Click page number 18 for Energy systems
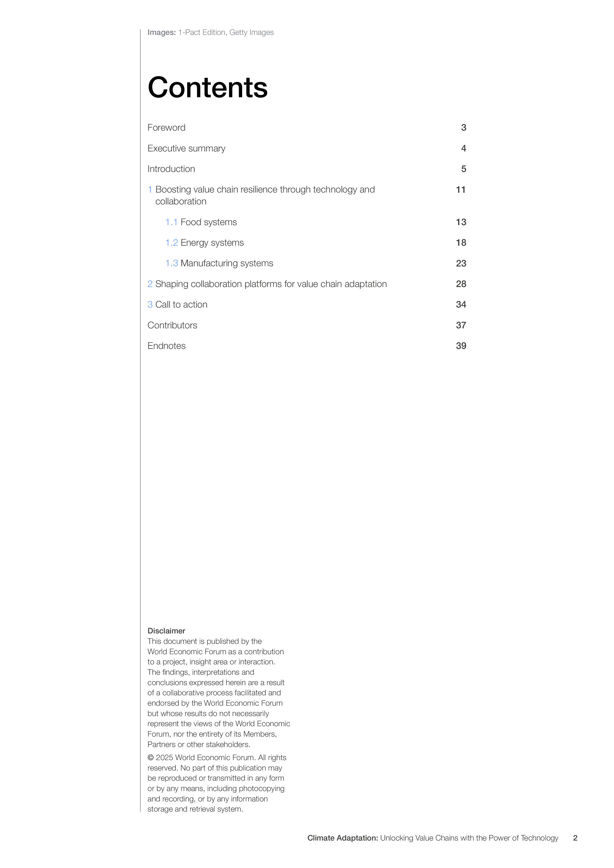The height and width of the screenshot is (868, 614). (461, 243)
